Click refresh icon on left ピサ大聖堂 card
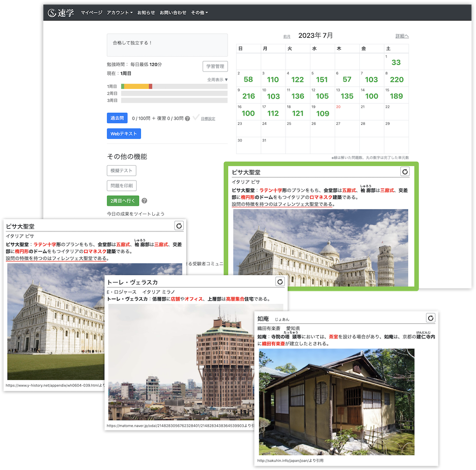 (x=178, y=226)
